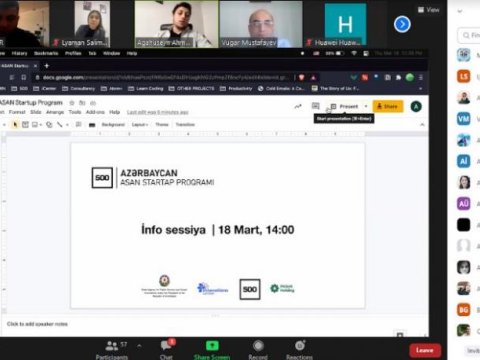Open the comment history icon
Image resolution: width=480 pixels, height=360 pixels.
click(315, 106)
